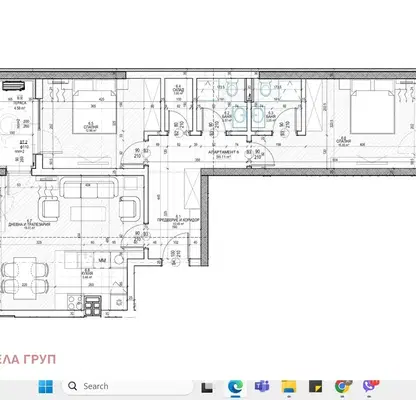This screenshot has height=400, width=416.
Task: Click the ДНЕВНА И ТРАПЕЗАРИЯ room label
Action: click(29, 224)
